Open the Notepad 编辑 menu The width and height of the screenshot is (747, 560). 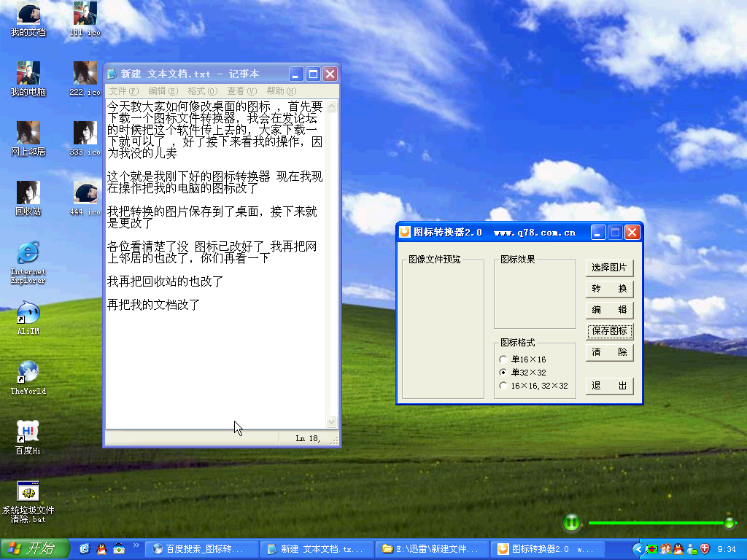163,91
